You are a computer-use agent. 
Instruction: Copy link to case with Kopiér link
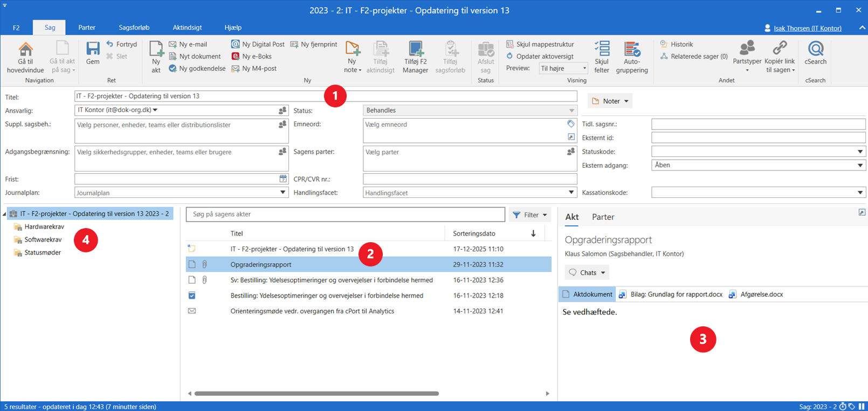point(780,56)
